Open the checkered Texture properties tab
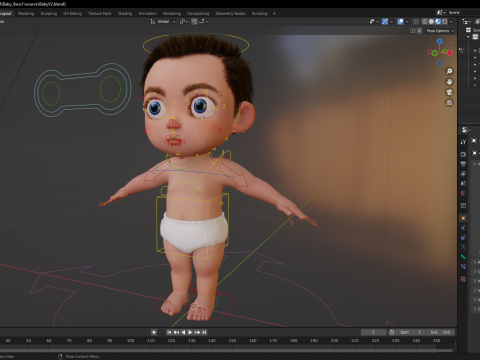This screenshot has width=480, height=360. 463,279
